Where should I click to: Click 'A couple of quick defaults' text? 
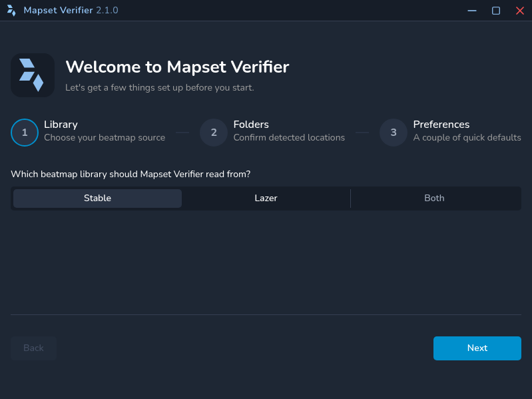(467, 137)
